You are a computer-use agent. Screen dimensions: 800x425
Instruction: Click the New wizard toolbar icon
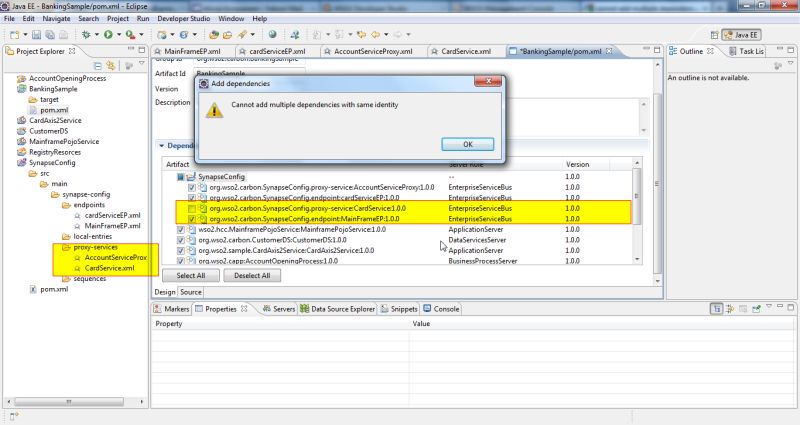[x=15, y=35]
